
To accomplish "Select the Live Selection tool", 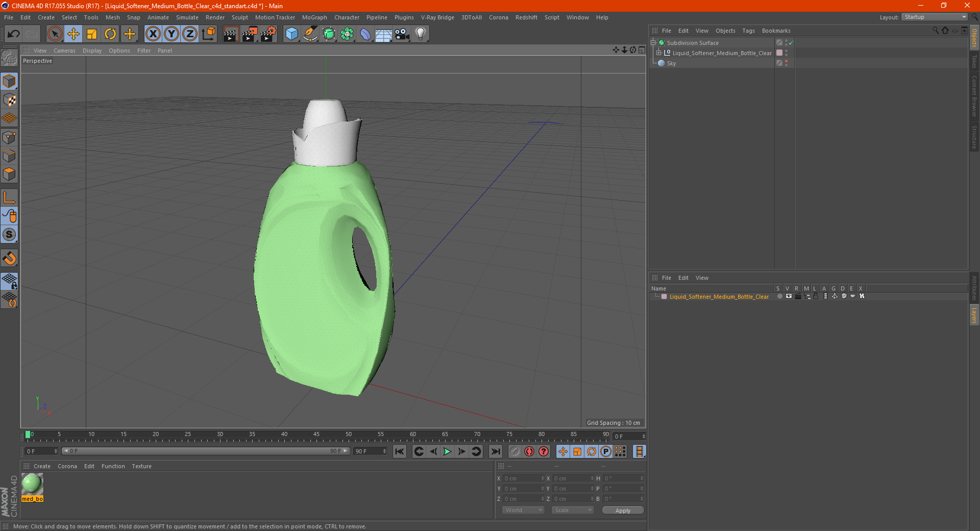I will tap(55, 34).
